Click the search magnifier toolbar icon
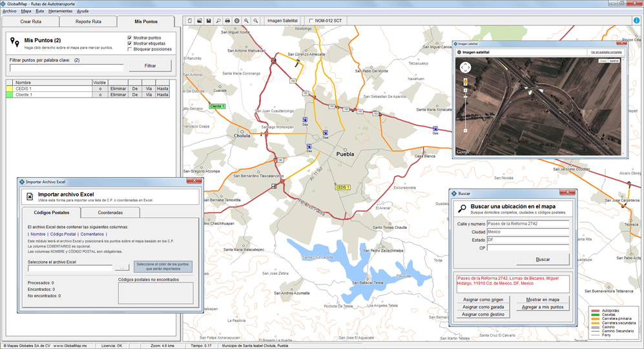Viewport: 644px width, 349px height. pyautogui.click(x=218, y=21)
